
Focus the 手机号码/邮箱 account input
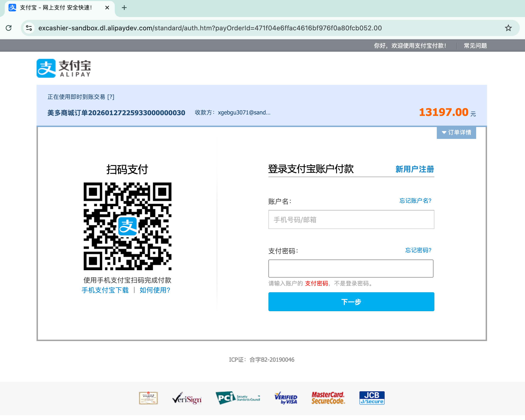point(351,219)
